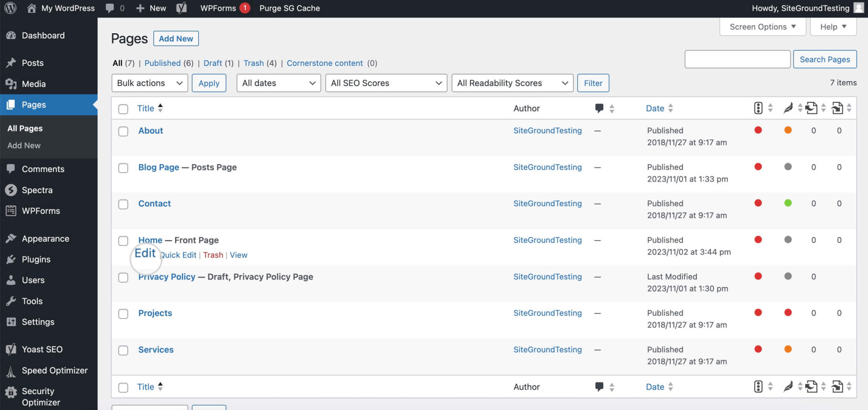Viewport: 868px width, 410px height.
Task: Click the Yoast SEO sidebar icon
Action: pos(11,349)
